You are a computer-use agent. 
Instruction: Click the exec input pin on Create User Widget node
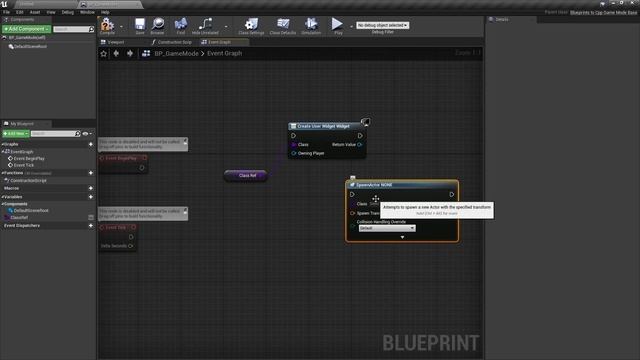pos(293,136)
